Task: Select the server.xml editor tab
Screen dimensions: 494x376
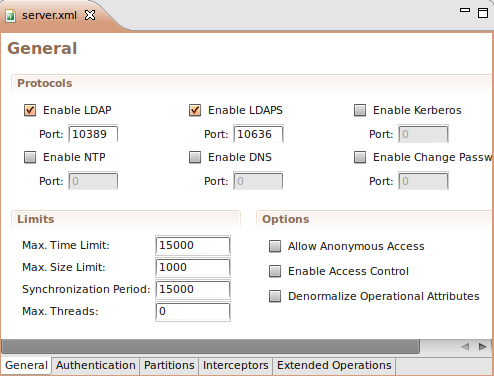Action: pyautogui.click(x=49, y=15)
